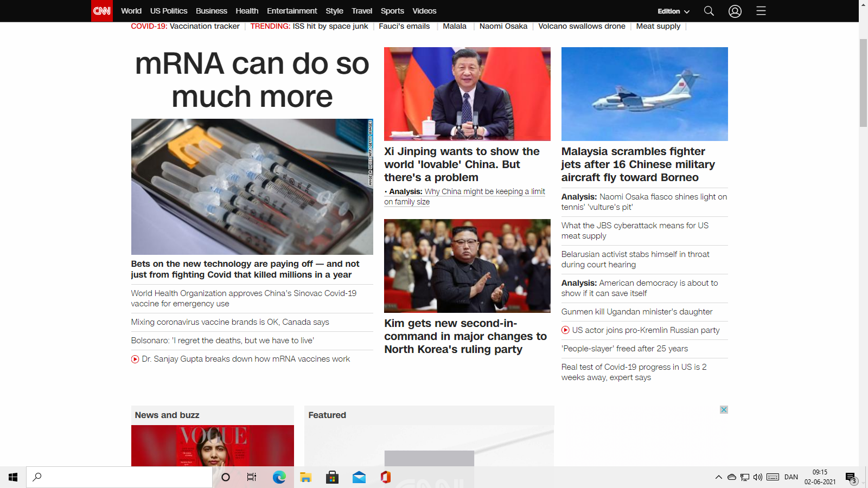
Task: Open Malala trending link
Action: 455,26
